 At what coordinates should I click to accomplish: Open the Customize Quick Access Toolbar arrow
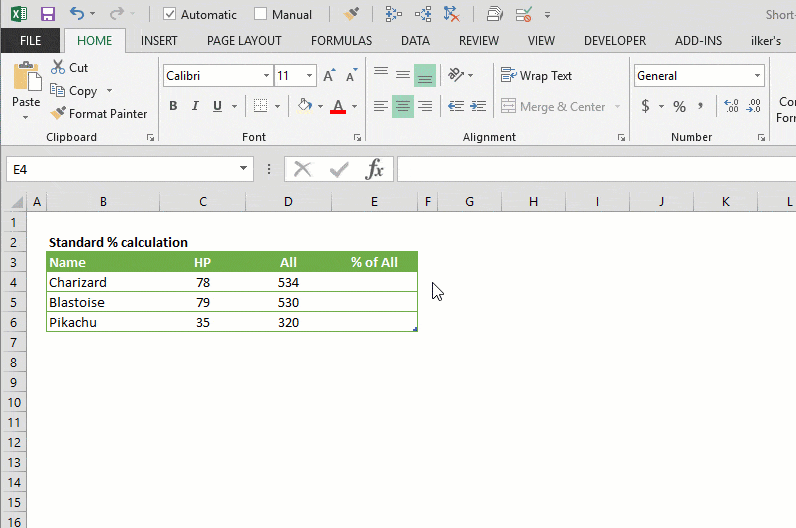[547, 15]
